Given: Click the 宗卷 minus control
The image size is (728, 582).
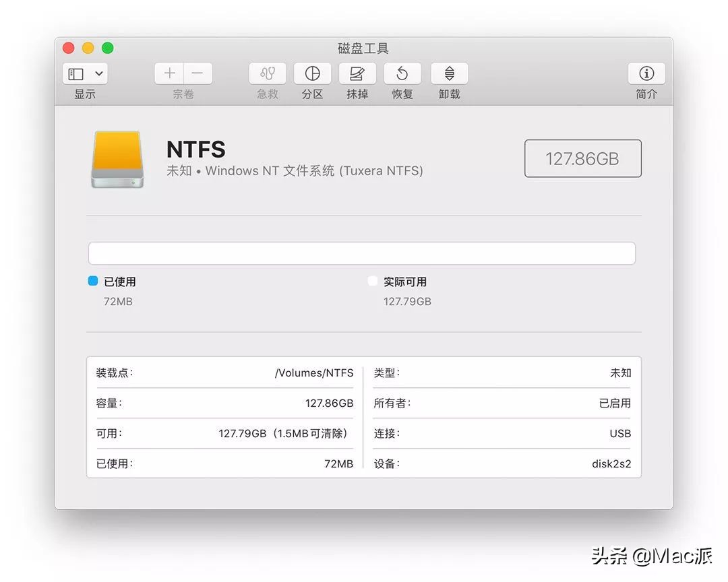Looking at the screenshot, I should coord(197,73).
